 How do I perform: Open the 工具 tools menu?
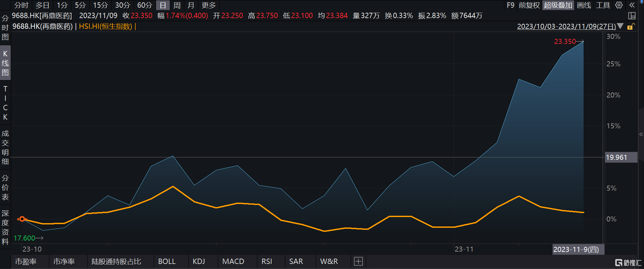click(x=603, y=5)
